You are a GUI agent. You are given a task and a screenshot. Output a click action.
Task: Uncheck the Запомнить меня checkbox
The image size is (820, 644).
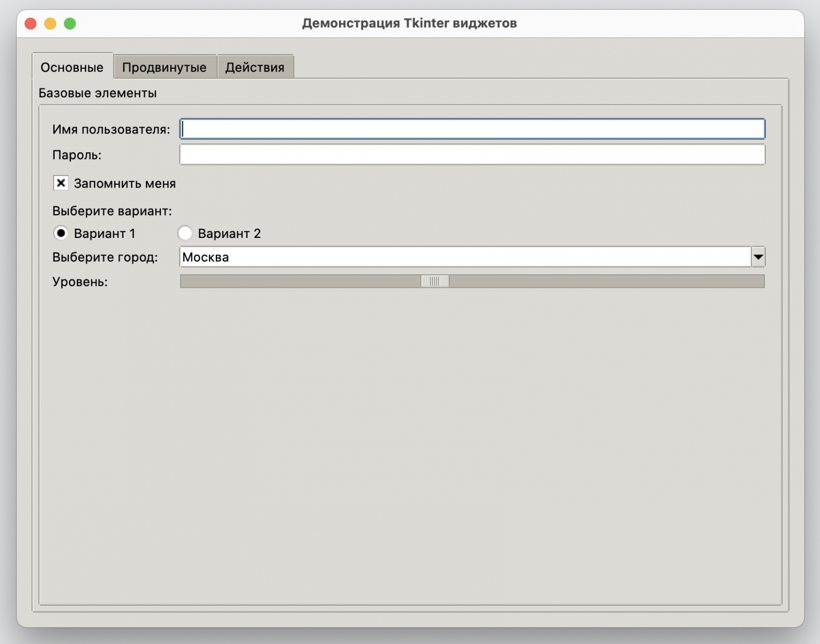[x=60, y=183]
